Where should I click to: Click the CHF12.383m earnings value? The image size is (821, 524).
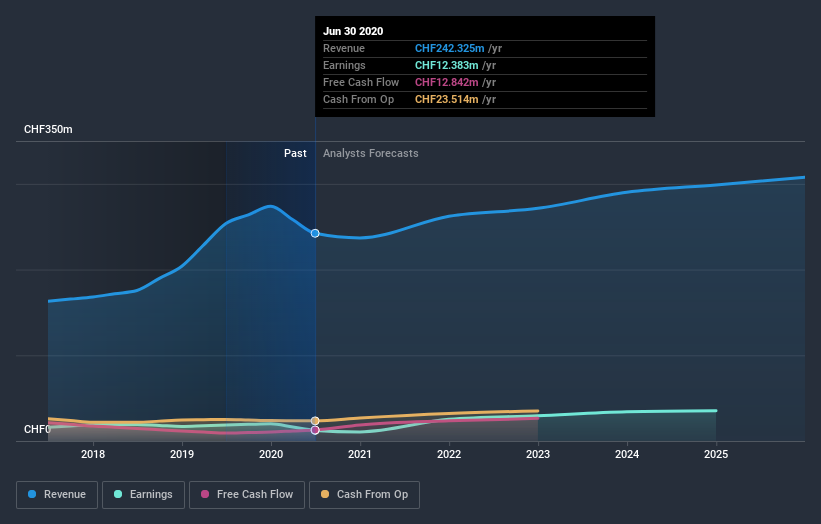click(447, 65)
